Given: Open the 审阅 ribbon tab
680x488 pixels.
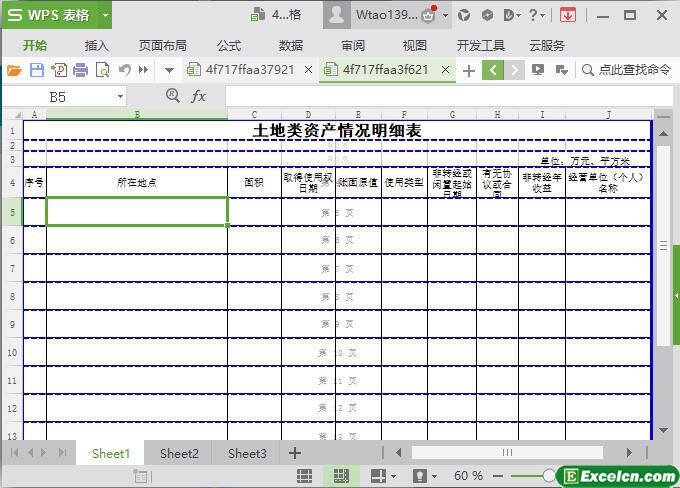Looking at the screenshot, I should click(x=353, y=45).
